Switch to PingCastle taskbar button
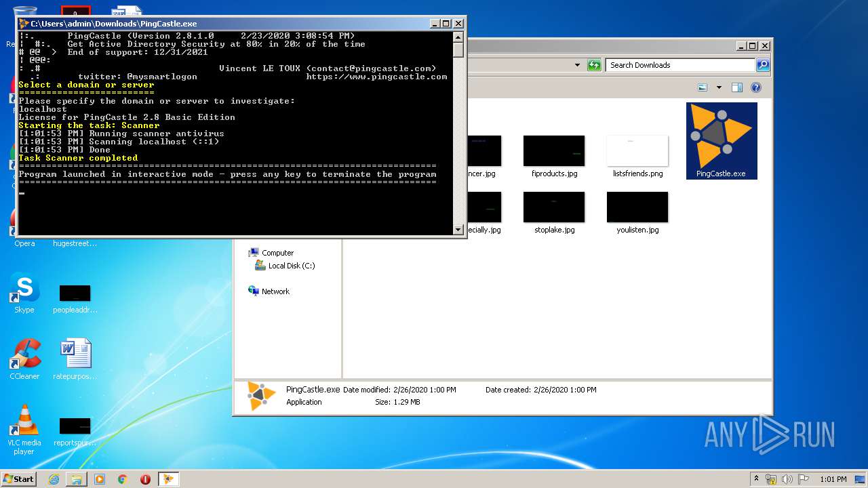 tap(167, 479)
